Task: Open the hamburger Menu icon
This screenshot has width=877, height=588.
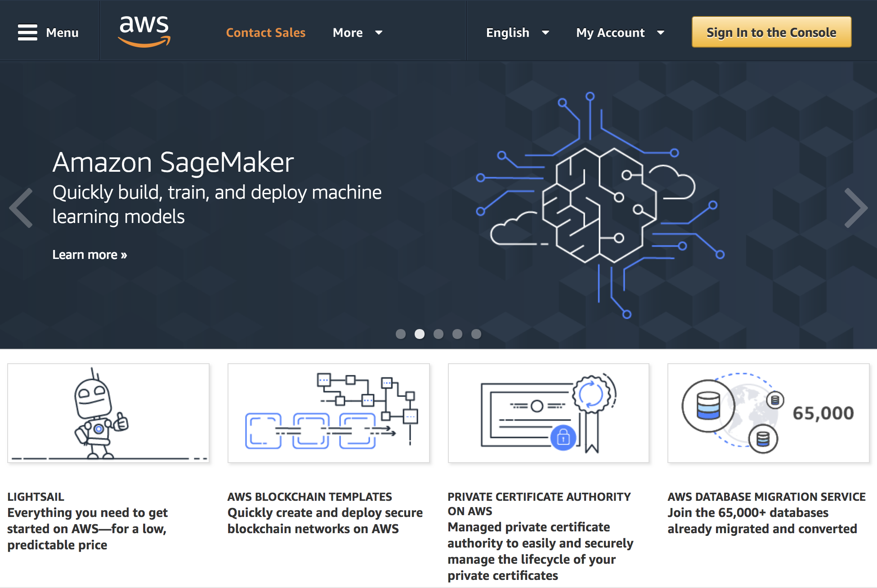Action: click(x=27, y=32)
